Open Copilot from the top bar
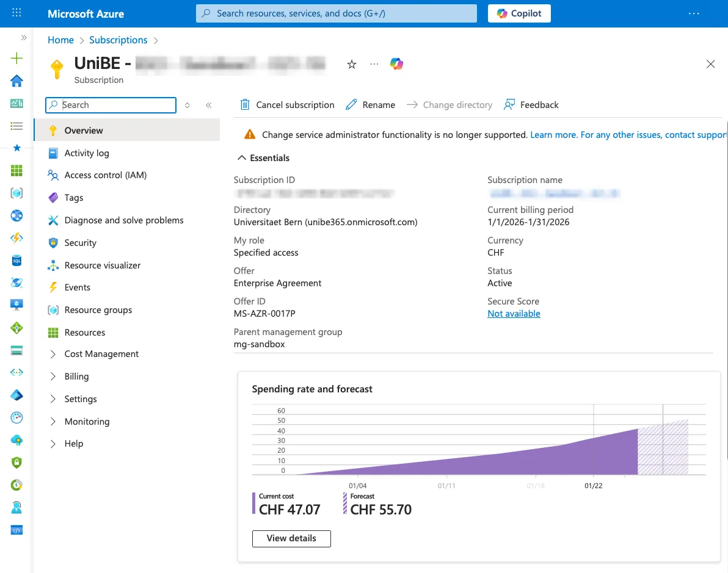The width and height of the screenshot is (728, 573). point(519,13)
